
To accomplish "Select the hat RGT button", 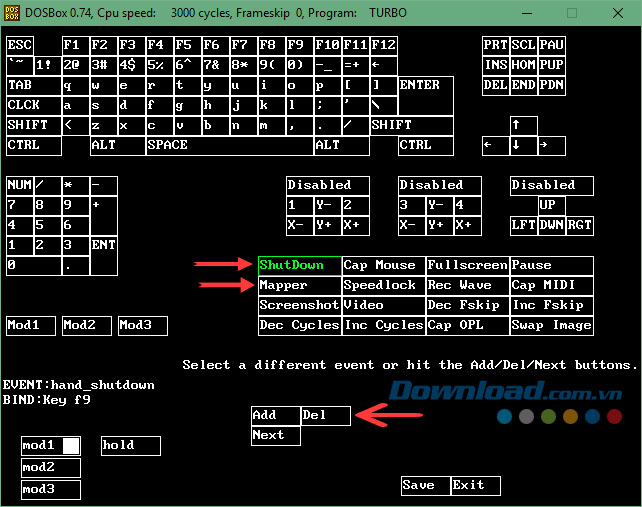I will pyautogui.click(x=580, y=225).
